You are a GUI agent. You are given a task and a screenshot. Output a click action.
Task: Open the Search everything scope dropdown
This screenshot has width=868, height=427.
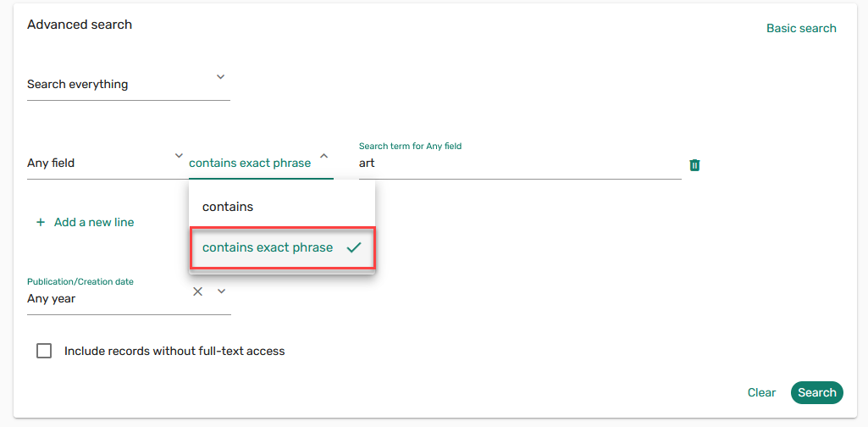coord(119,85)
